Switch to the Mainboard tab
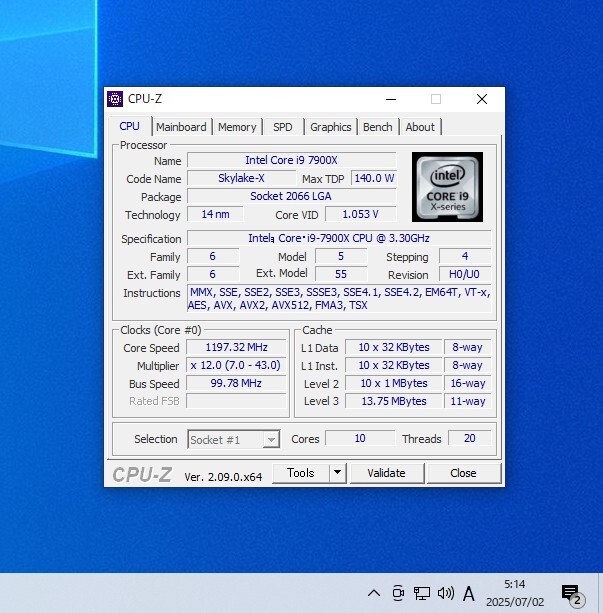This screenshot has width=603, height=613. pos(181,127)
